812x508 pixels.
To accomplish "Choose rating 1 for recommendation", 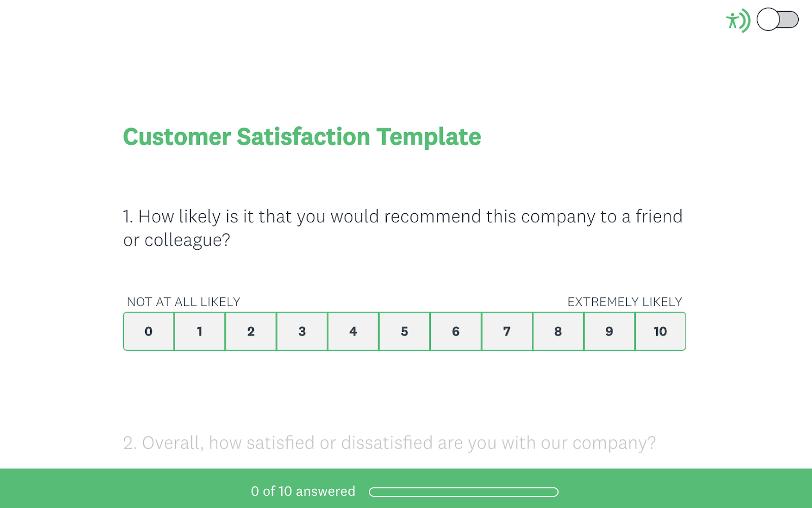I will pos(200,331).
